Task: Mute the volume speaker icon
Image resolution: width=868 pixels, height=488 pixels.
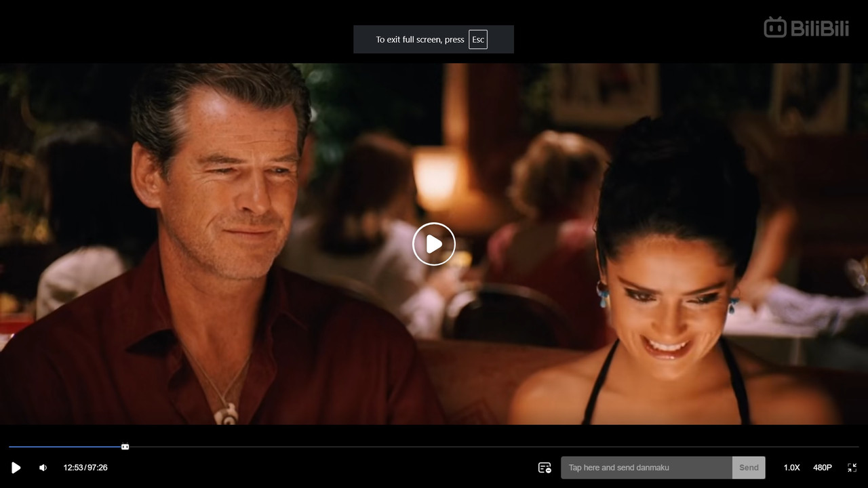Action: point(43,468)
